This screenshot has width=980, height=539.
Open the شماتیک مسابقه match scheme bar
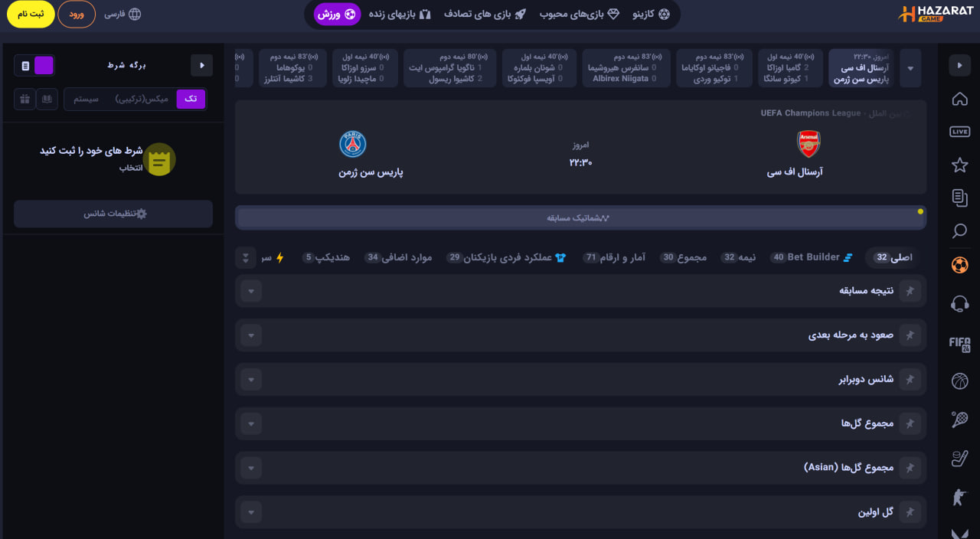point(580,217)
